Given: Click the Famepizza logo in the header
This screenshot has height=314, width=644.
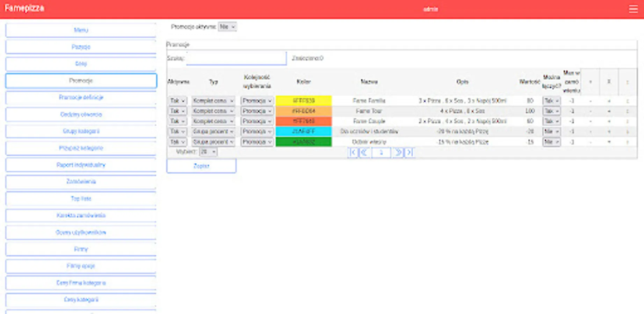Looking at the screenshot, I should 24,8.
